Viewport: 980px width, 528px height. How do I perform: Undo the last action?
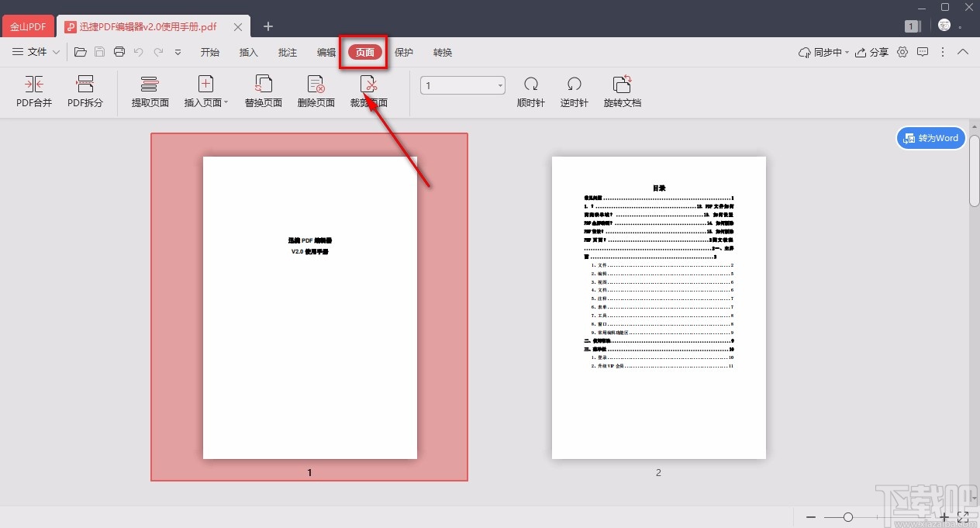(x=139, y=52)
